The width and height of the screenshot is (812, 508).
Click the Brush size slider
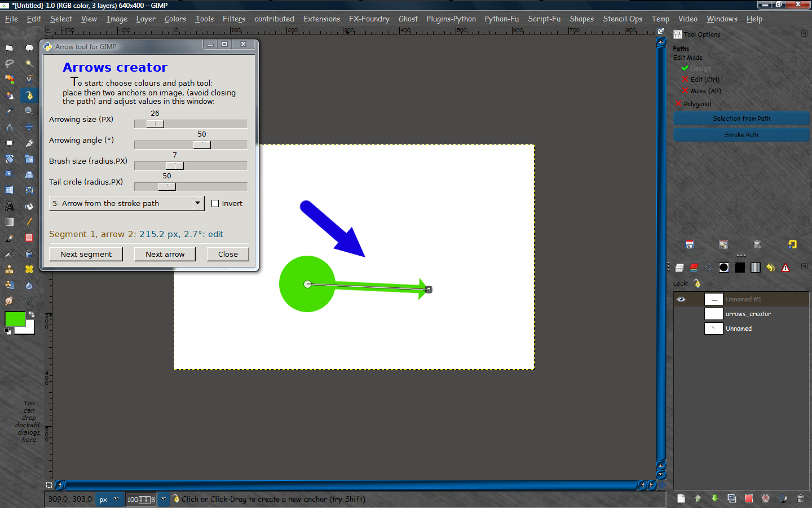[x=191, y=165]
